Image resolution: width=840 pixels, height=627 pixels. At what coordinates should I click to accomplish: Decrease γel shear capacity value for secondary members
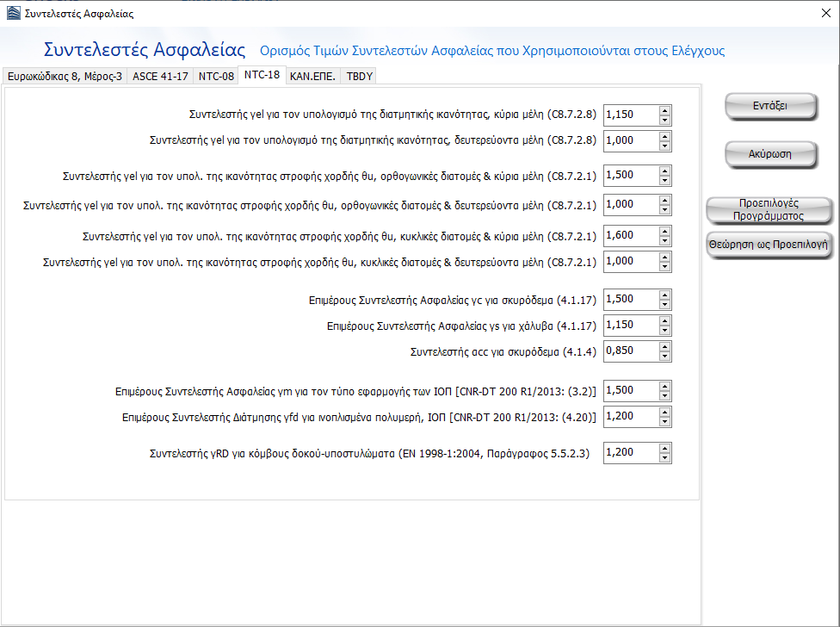(x=664, y=146)
